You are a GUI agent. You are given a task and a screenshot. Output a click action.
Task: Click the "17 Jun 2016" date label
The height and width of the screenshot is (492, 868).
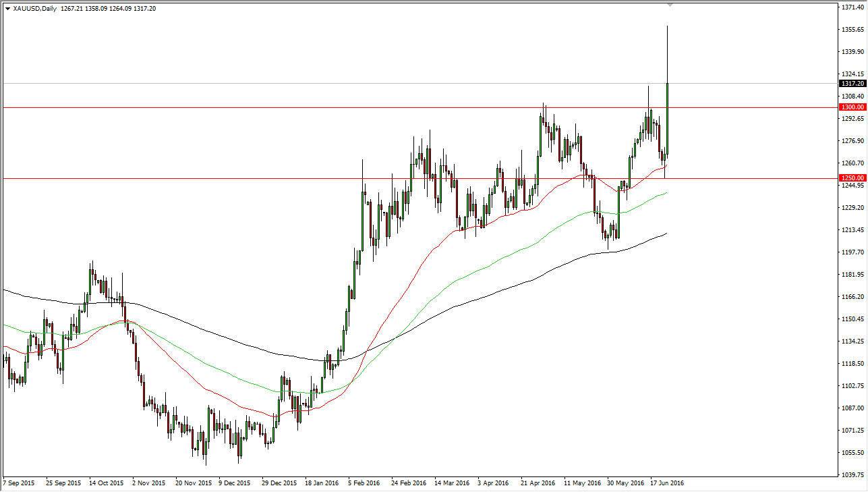point(667,483)
